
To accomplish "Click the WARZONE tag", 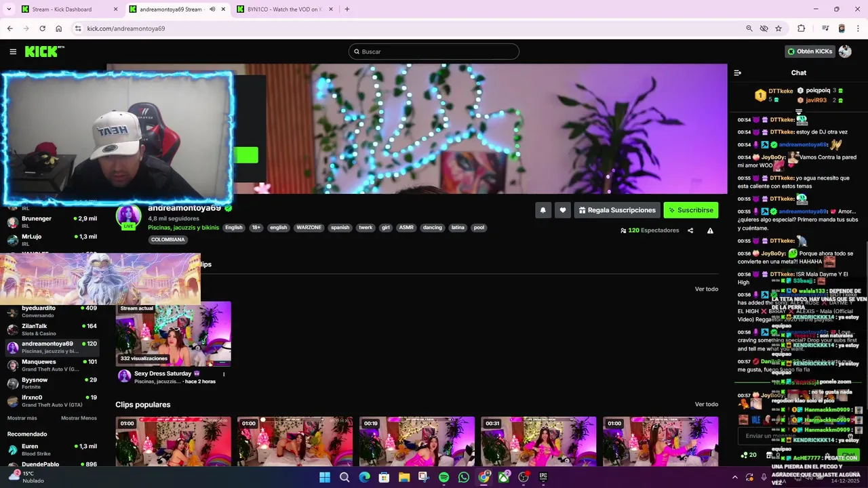I will [309, 228].
